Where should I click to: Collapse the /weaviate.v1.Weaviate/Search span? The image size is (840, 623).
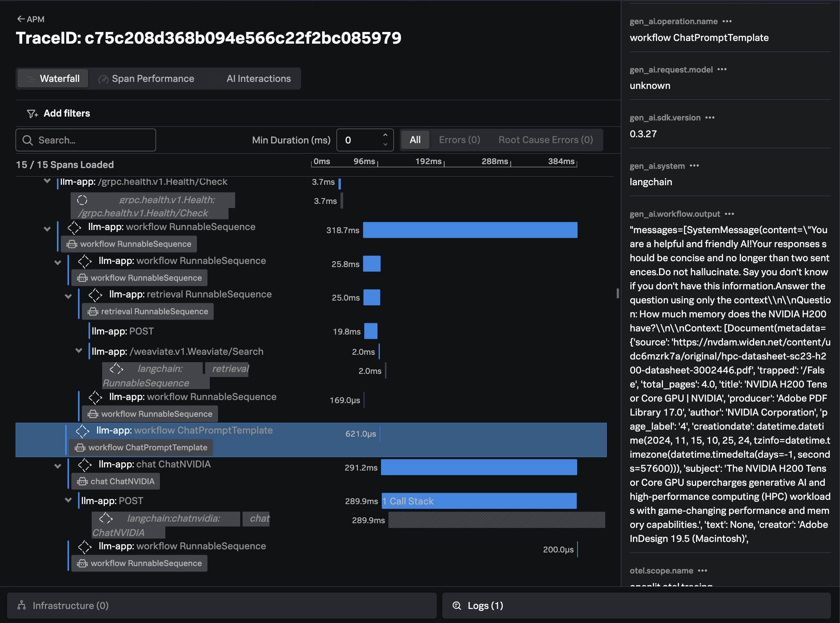(79, 350)
